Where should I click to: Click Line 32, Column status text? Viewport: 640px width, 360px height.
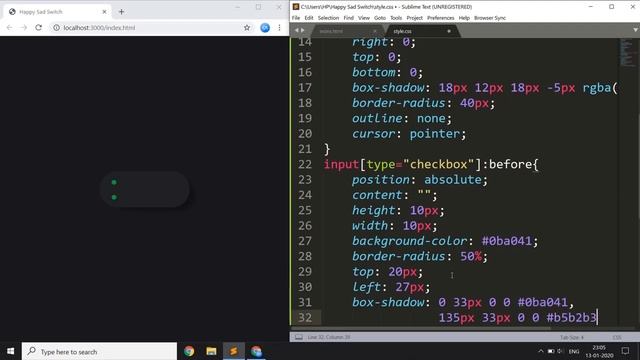(329, 337)
